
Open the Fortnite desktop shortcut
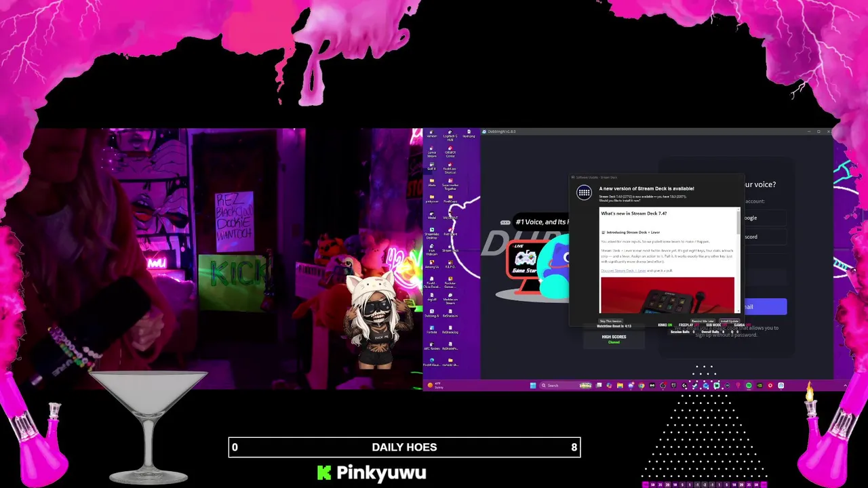click(x=431, y=330)
